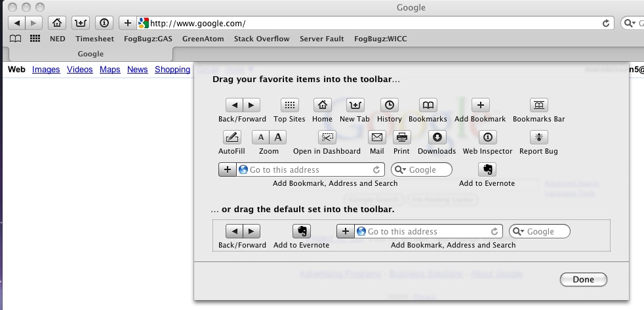Select the Web Inspector item in customize sheet
The height and width of the screenshot is (310, 644).
[487, 137]
